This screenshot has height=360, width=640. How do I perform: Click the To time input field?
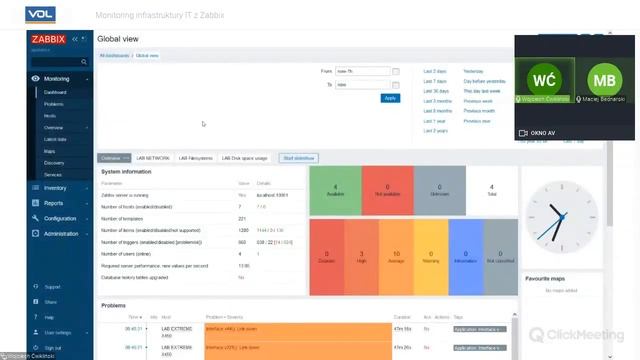[362, 85]
